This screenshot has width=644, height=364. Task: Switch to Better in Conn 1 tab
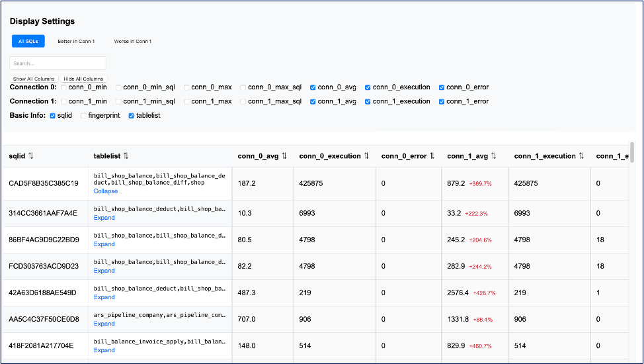[x=76, y=41]
